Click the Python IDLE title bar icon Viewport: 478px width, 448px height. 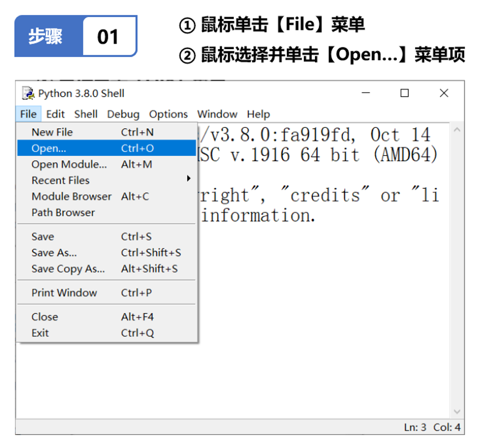pos(28,93)
